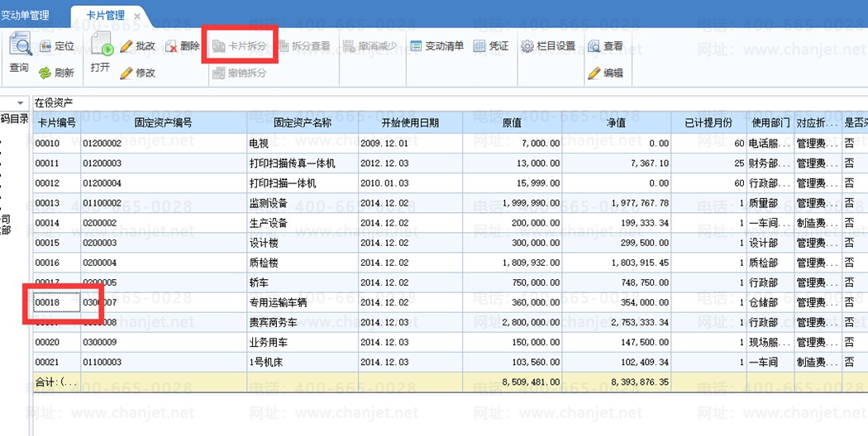Select card number 00014 cell

click(x=57, y=223)
